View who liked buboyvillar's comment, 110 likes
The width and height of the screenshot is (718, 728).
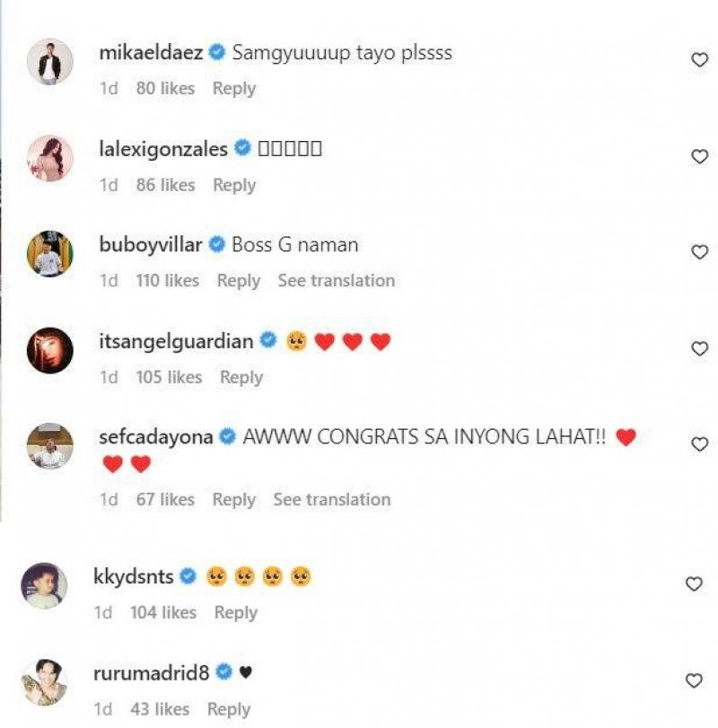pos(168,280)
